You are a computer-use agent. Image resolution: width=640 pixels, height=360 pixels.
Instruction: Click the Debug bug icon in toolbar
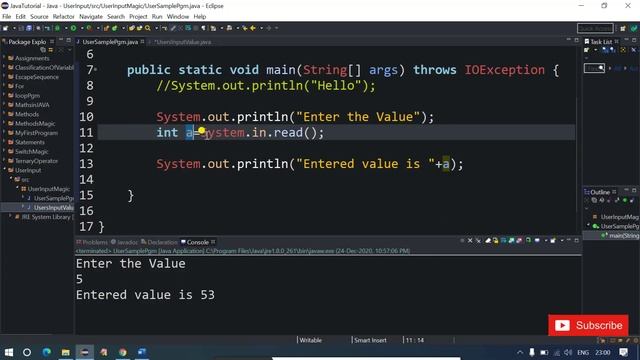[58, 28]
